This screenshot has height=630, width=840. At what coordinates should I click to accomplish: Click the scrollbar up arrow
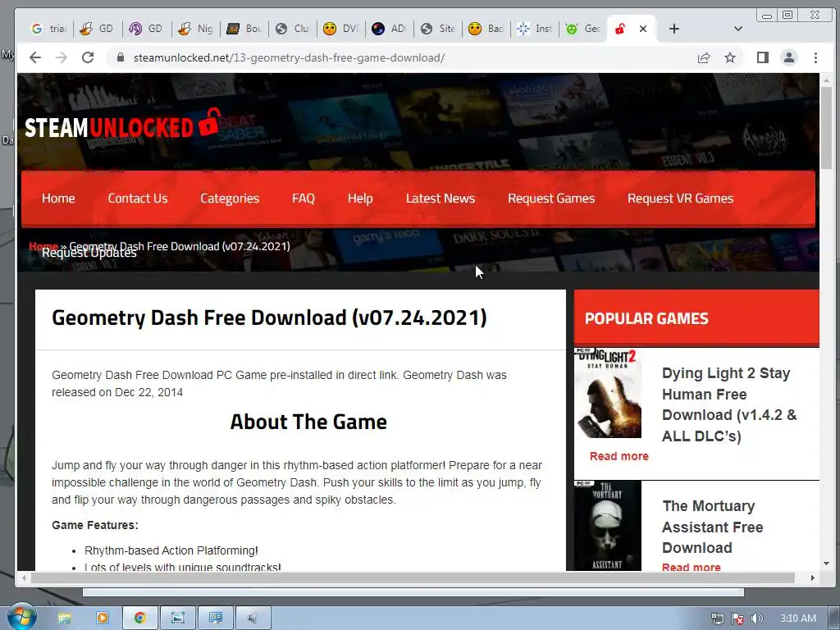click(826, 80)
